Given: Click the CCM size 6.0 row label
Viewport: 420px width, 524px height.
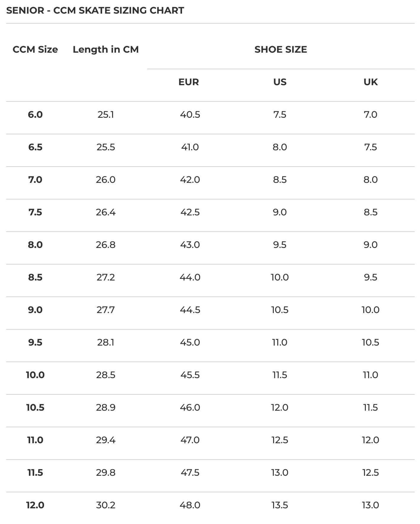Looking at the screenshot, I should (x=35, y=115).
